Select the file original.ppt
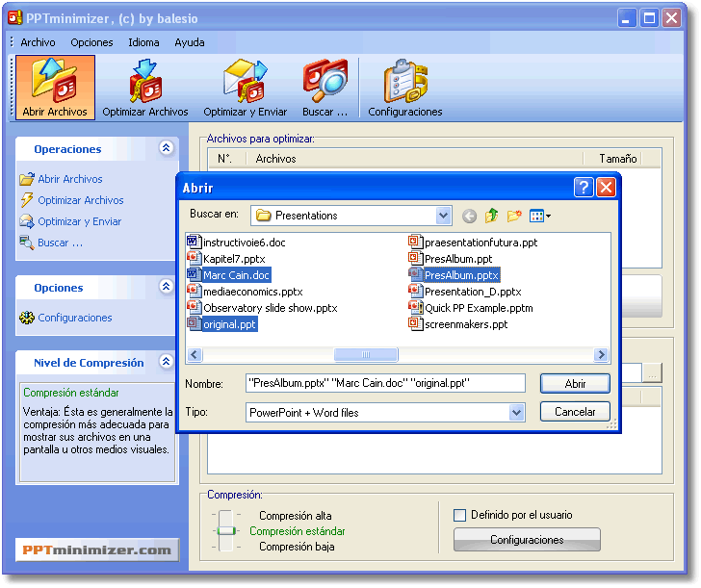 229,324
